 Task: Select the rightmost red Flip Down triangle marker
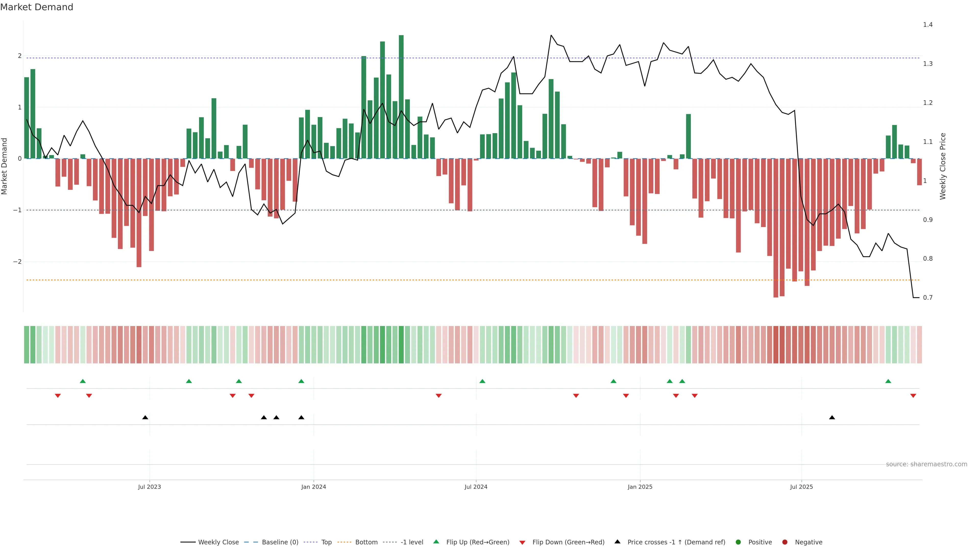pyautogui.click(x=913, y=396)
